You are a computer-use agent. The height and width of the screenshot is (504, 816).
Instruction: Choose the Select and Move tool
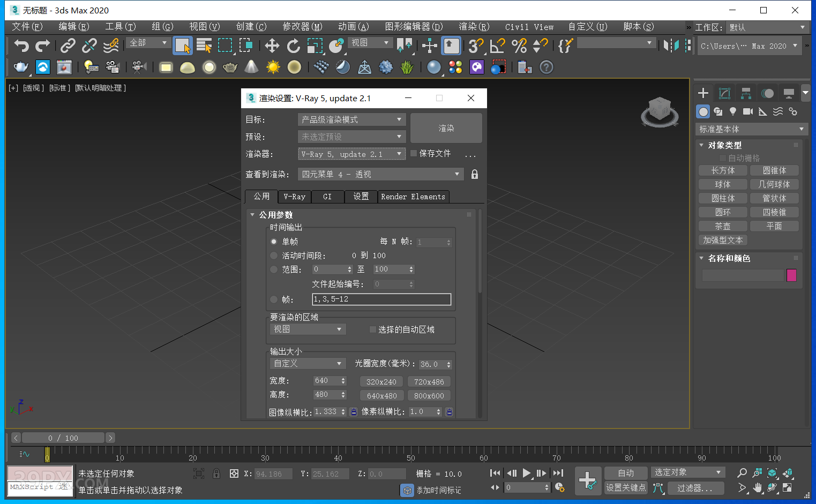point(272,46)
